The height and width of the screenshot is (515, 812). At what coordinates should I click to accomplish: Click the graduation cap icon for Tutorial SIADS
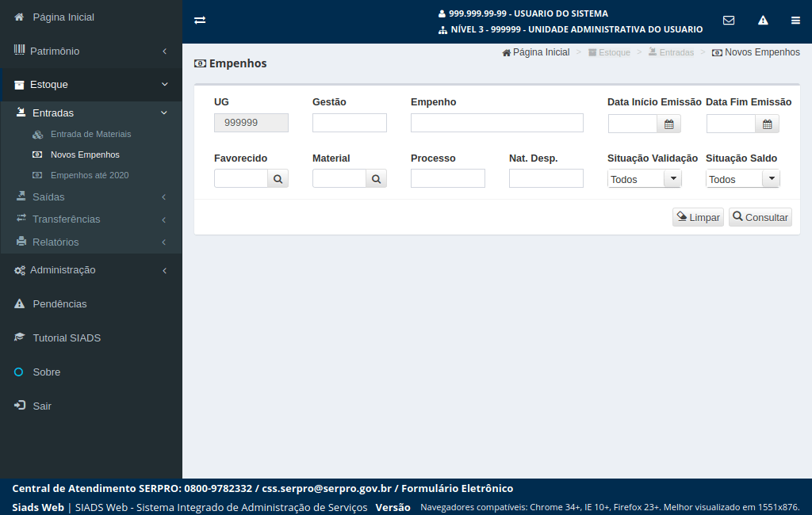pos(20,338)
